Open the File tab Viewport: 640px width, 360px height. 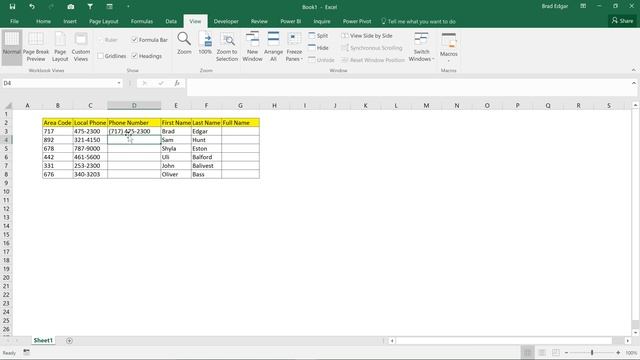pos(14,21)
